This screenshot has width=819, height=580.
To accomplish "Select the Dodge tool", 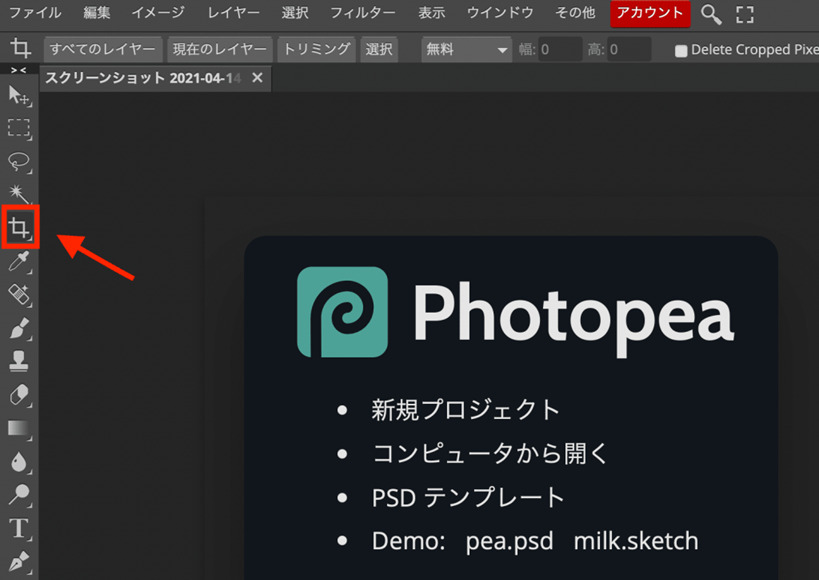I will [19, 495].
